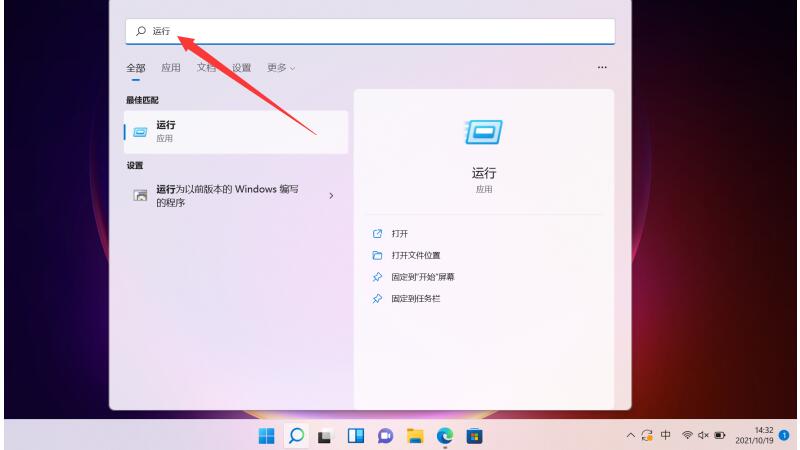Switch to the 设置 filter tab
The height and width of the screenshot is (450, 800).
pos(241,68)
